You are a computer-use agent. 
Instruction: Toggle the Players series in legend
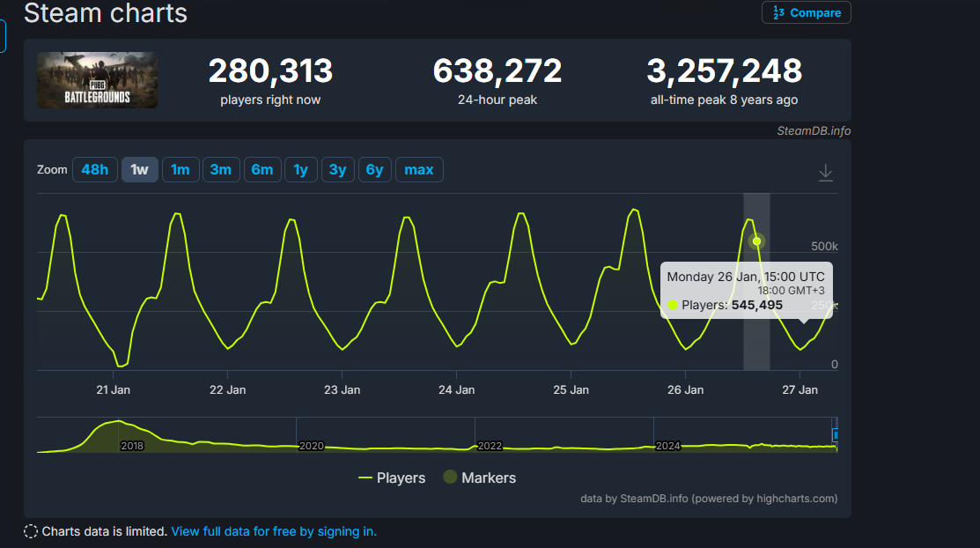click(392, 478)
